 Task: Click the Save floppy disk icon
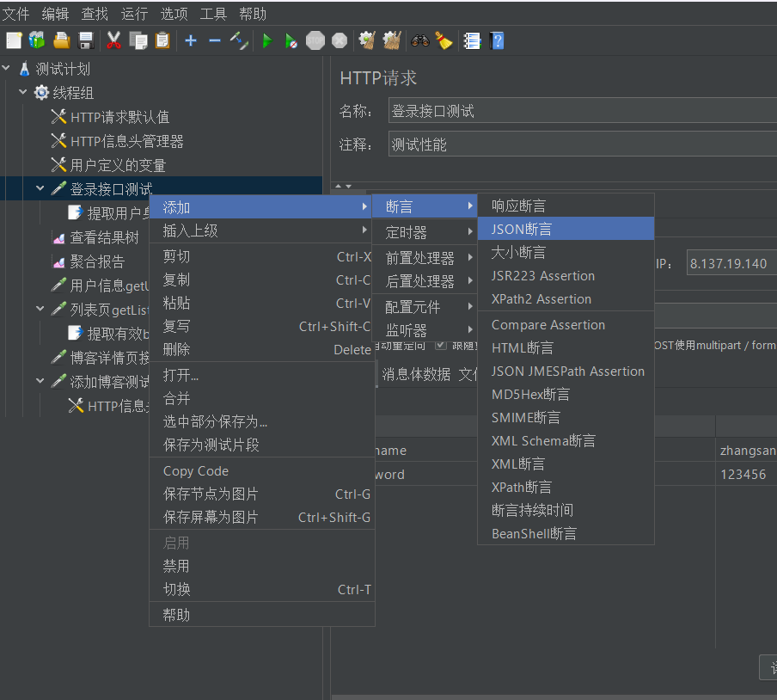click(86, 40)
